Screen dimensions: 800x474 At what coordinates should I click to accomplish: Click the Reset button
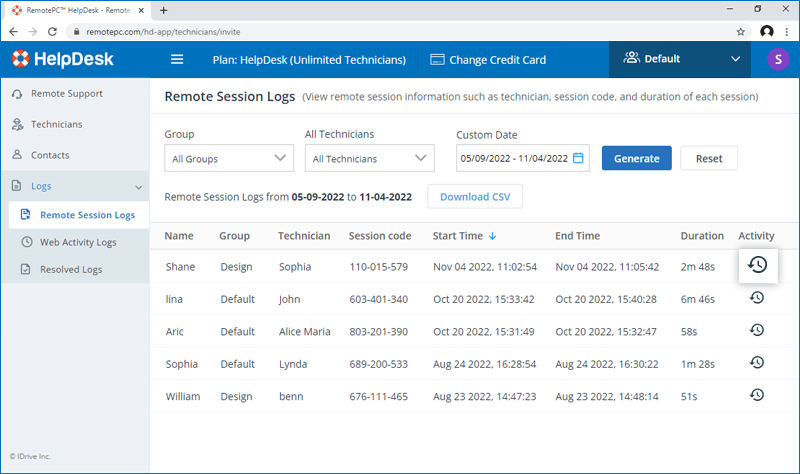[x=709, y=158]
